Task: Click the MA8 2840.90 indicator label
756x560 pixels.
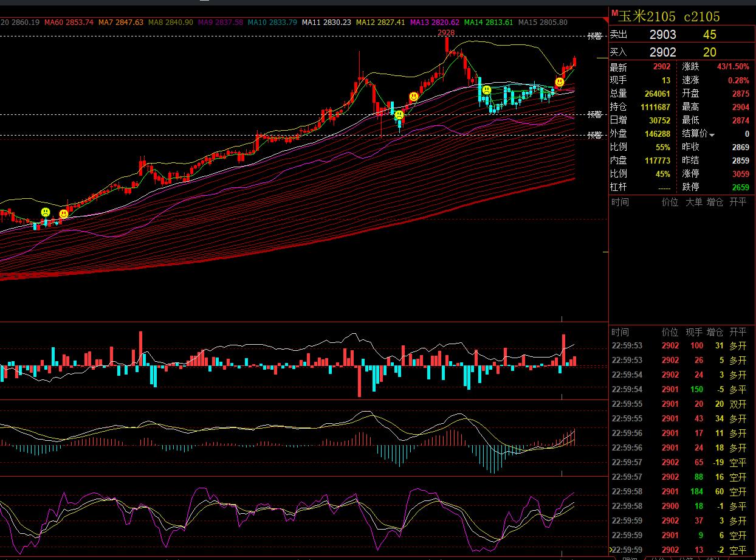Action: 170,22
